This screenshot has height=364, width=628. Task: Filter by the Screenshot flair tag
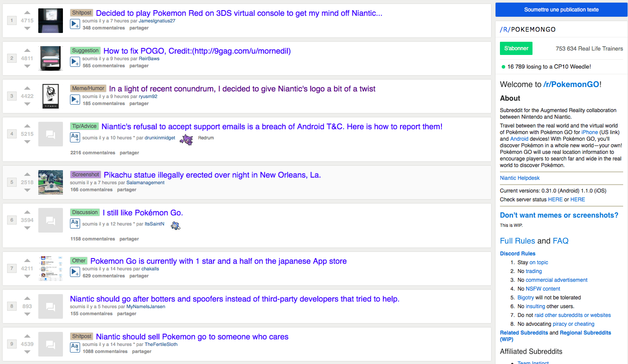click(85, 175)
